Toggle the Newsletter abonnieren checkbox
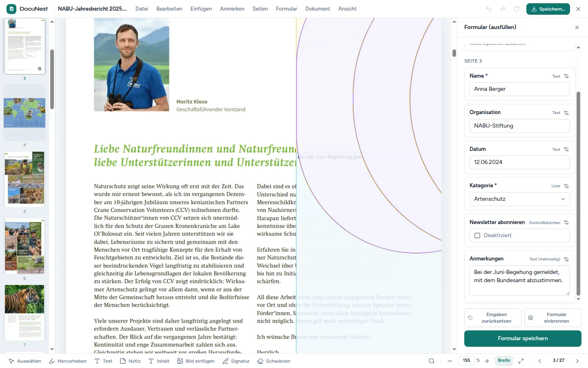 click(477, 236)
